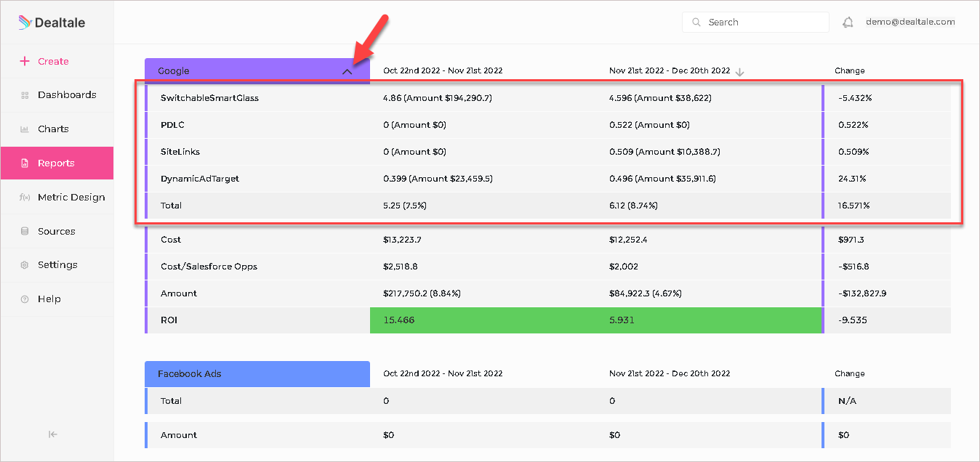Click Facebook Ads Total row label
The width and height of the screenshot is (980, 462).
click(171, 401)
